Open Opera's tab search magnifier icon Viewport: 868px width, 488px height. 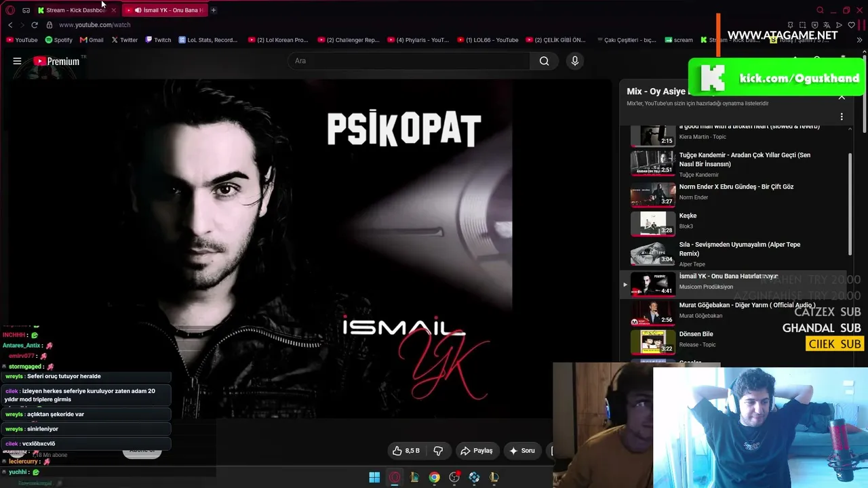pos(820,10)
